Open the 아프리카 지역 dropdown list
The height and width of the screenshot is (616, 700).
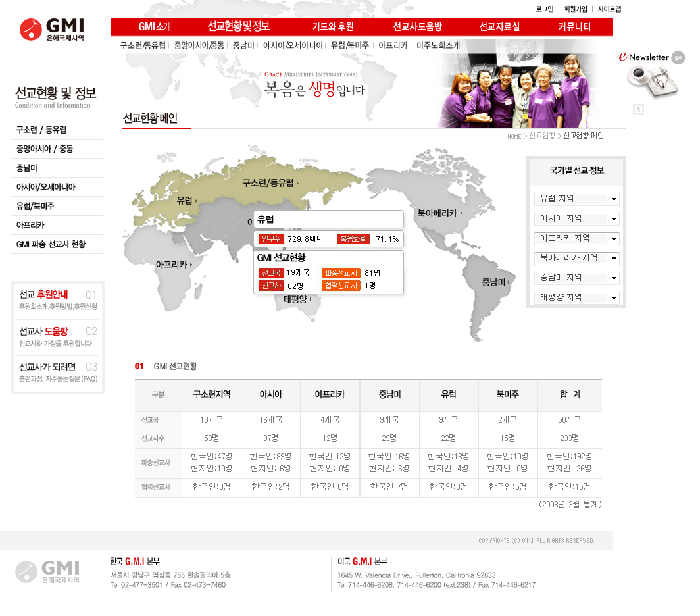pyautogui.click(x=576, y=238)
